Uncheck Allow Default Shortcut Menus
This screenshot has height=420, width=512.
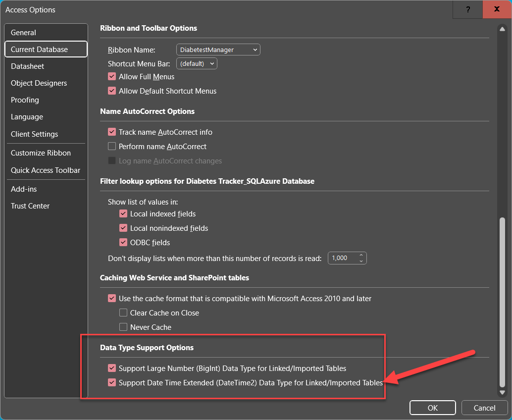point(112,91)
